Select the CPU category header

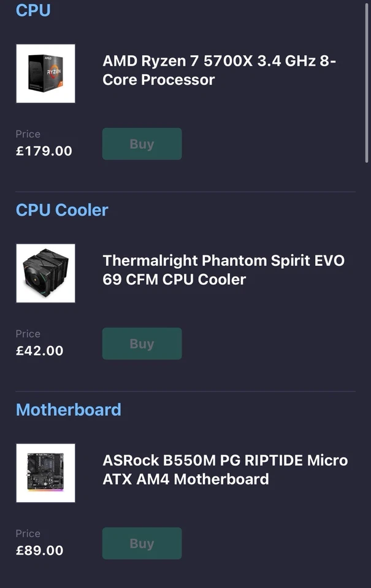tap(33, 10)
